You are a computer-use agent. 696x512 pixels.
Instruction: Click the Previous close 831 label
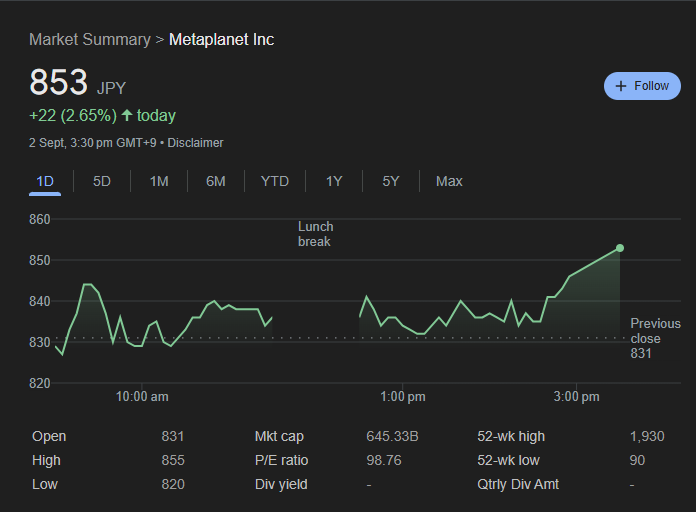(x=654, y=338)
